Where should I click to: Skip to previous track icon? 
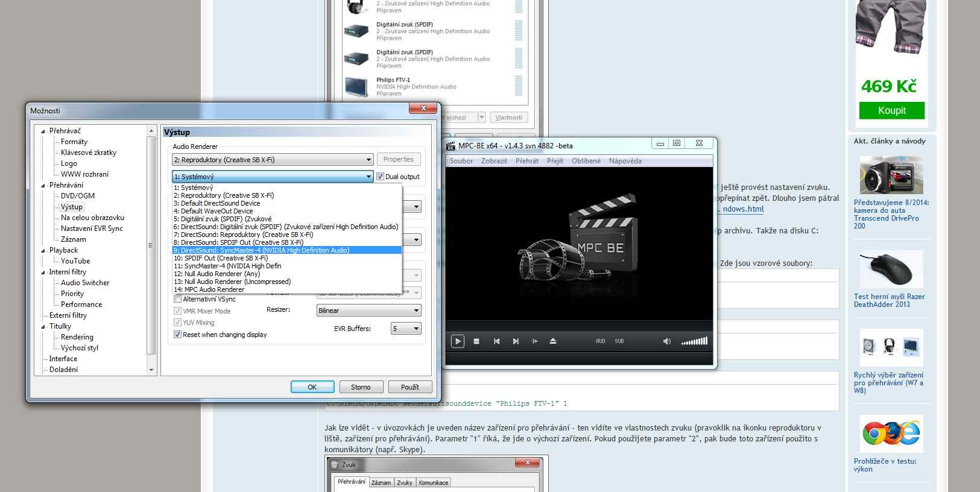pos(496,341)
